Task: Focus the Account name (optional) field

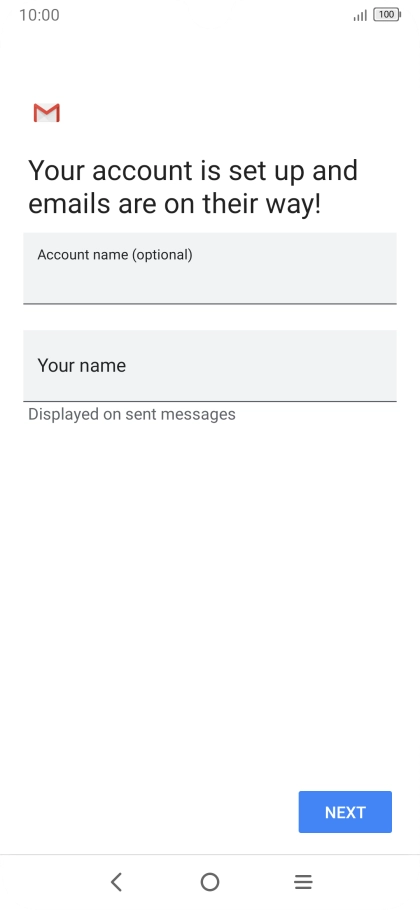Action: pyautogui.click(x=210, y=268)
